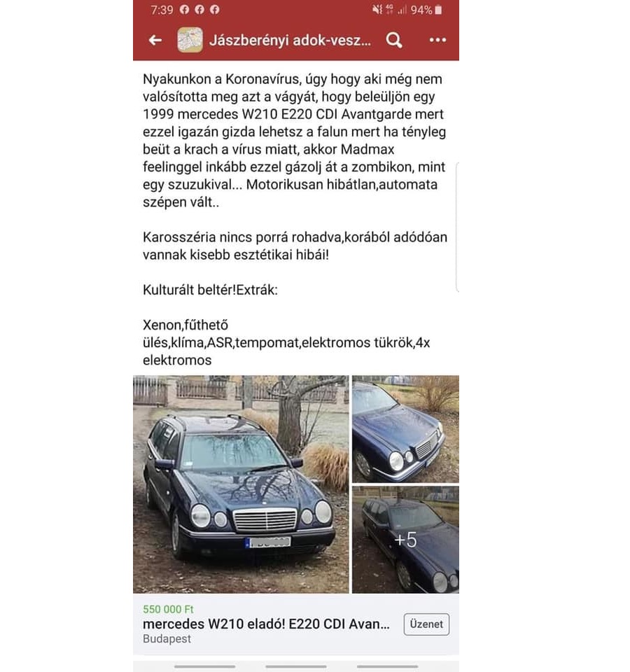630x672 pixels.
Task: Tap the Budapest location label
Action: (x=167, y=638)
